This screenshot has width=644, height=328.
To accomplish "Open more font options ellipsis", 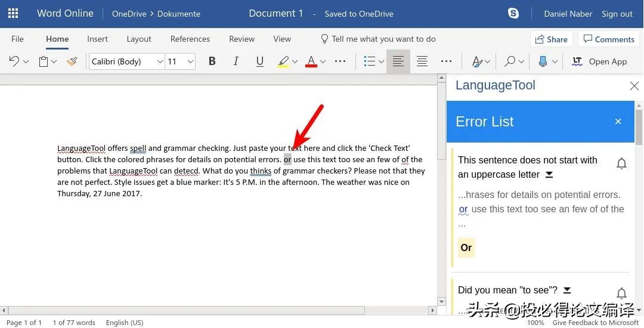I will pos(340,61).
